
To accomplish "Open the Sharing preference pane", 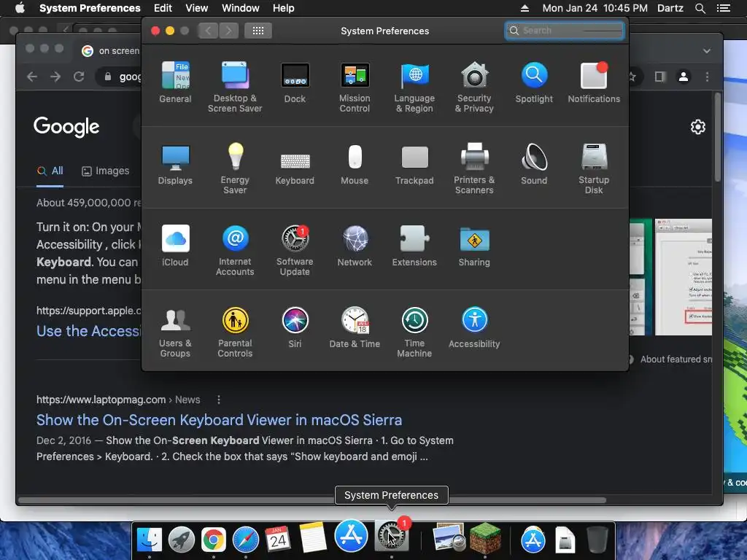I will 474,246.
